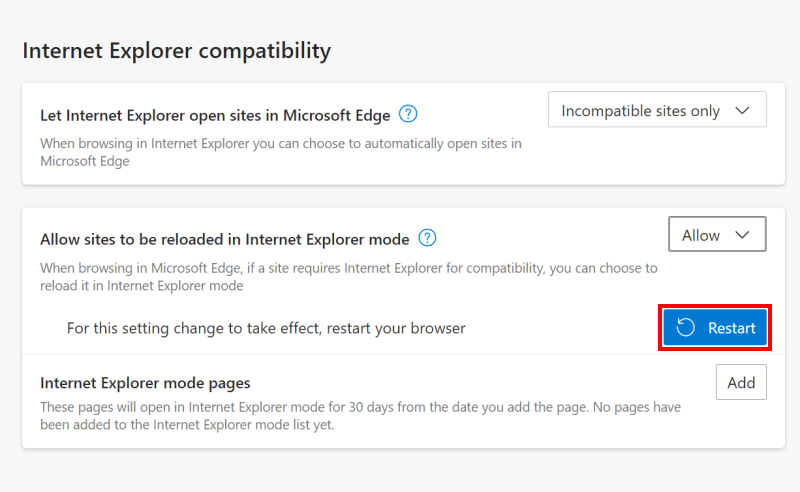Click the 'Allow' text in the combo box
The image size is (800, 492).
pos(701,235)
